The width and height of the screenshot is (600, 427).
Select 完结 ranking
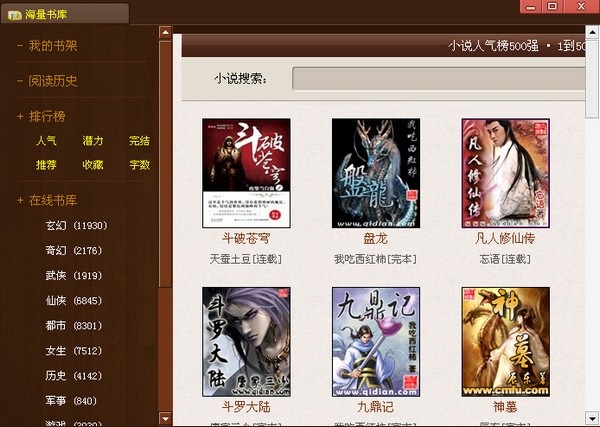point(139,140)
